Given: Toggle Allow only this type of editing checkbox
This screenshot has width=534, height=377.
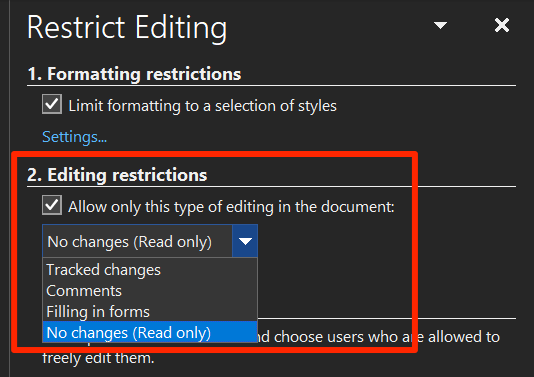Looking at the screenshot, I should click(x=52, y=205).
